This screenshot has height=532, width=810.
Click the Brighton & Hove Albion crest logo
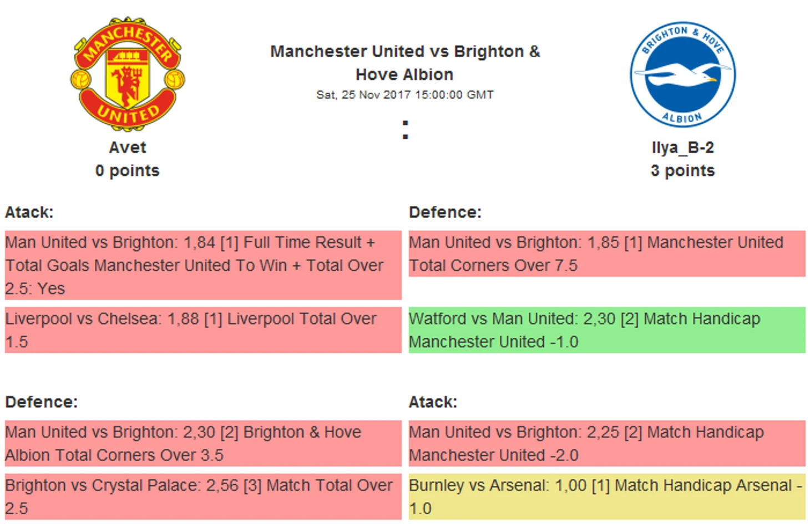tap(683, 74)
